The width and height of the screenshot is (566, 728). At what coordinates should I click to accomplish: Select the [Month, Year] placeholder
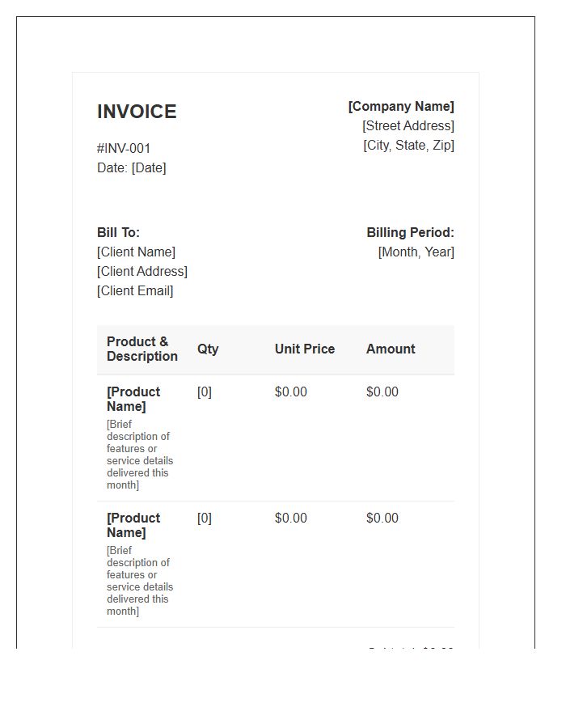(416, 252)
